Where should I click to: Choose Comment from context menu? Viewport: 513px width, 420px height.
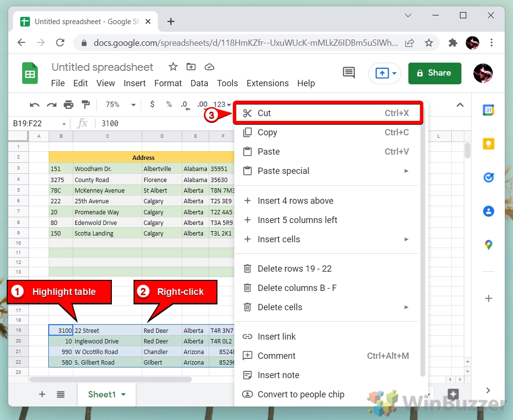click(x=326, y=356)
